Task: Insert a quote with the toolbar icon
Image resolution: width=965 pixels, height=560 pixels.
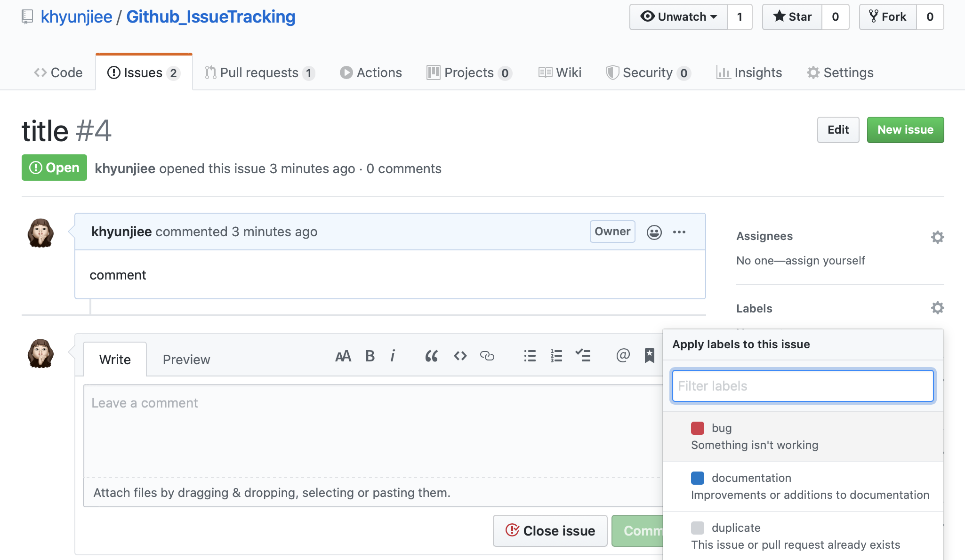Action: tap(431, 356)
